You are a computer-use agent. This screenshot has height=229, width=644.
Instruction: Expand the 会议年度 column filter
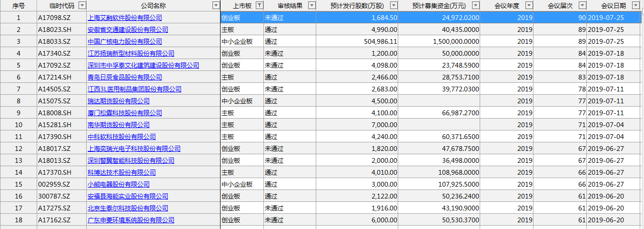tap(529, 5)
